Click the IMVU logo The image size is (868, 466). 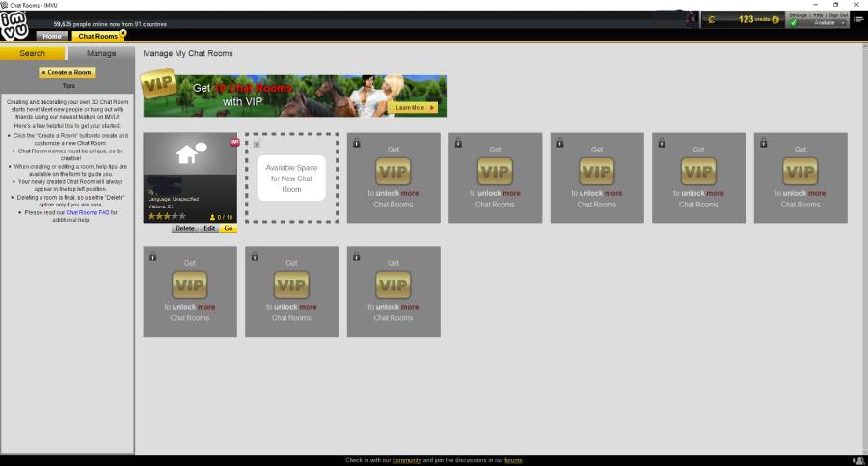pos(14,26)
